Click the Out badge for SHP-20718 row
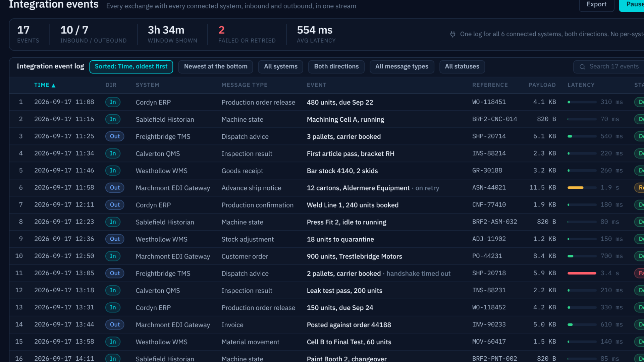 [x=115, y=273]
